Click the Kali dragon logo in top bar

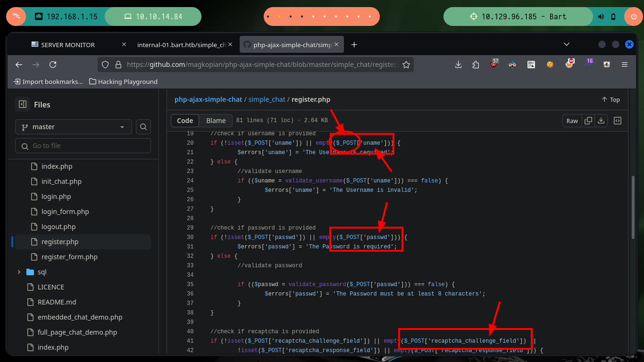point(16,16)
